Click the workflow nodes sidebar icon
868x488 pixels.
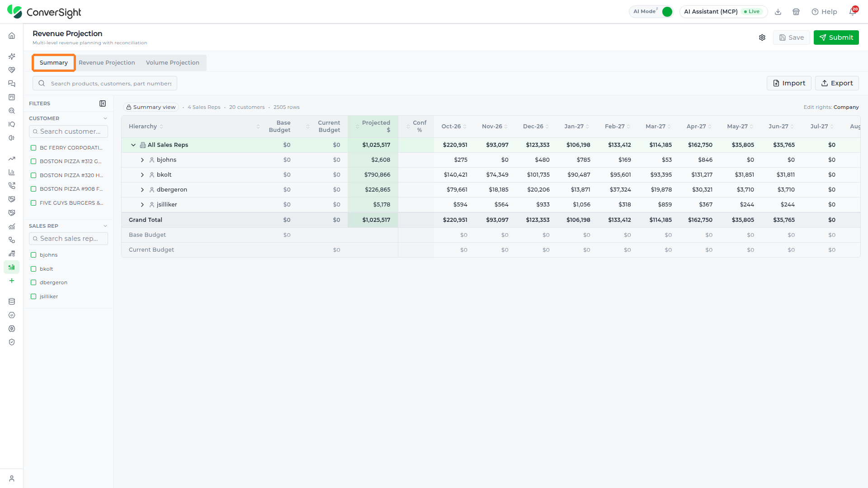12,240
